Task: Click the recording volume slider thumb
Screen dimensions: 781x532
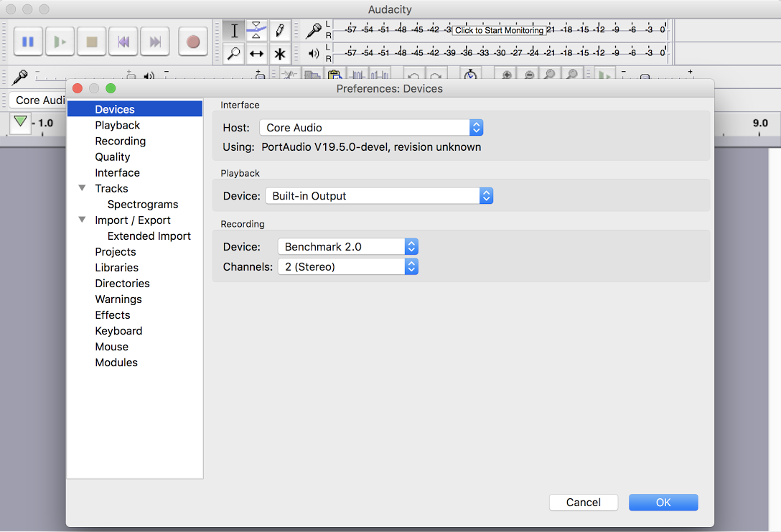Action: click(x=131, y=75)
